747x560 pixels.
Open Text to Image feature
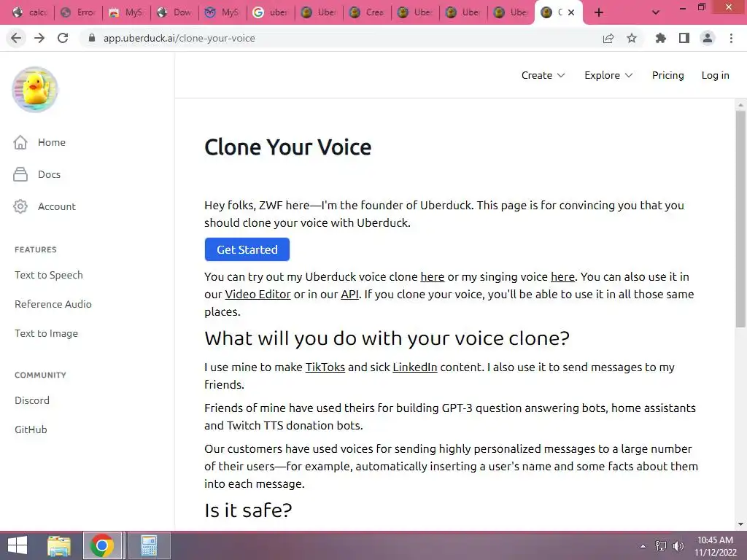46,333
